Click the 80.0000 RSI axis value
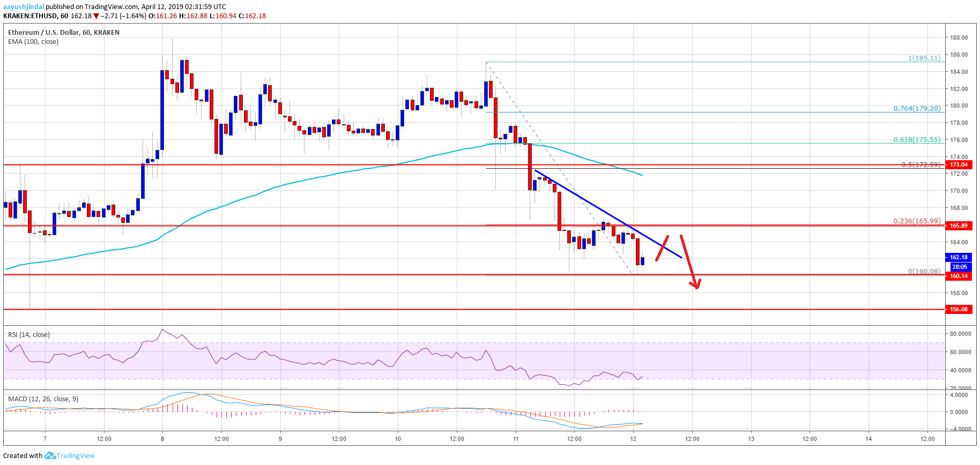Viewport: 980px width, 465px height. coord(960,334)
